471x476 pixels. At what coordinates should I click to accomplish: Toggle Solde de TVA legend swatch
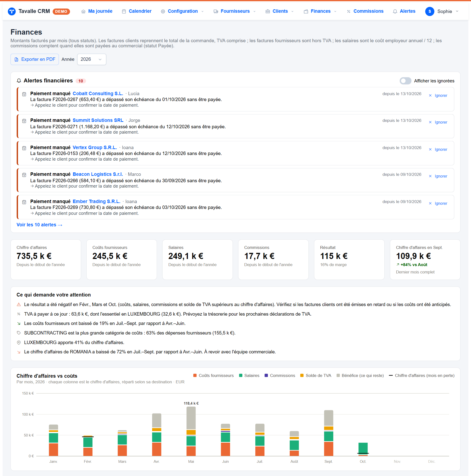(302, 375)
